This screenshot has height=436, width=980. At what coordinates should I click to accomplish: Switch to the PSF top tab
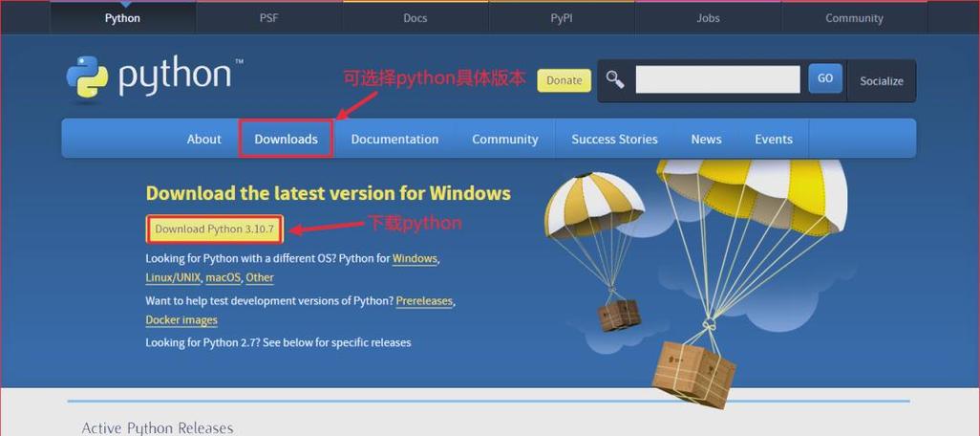click(x=268, y=18)
